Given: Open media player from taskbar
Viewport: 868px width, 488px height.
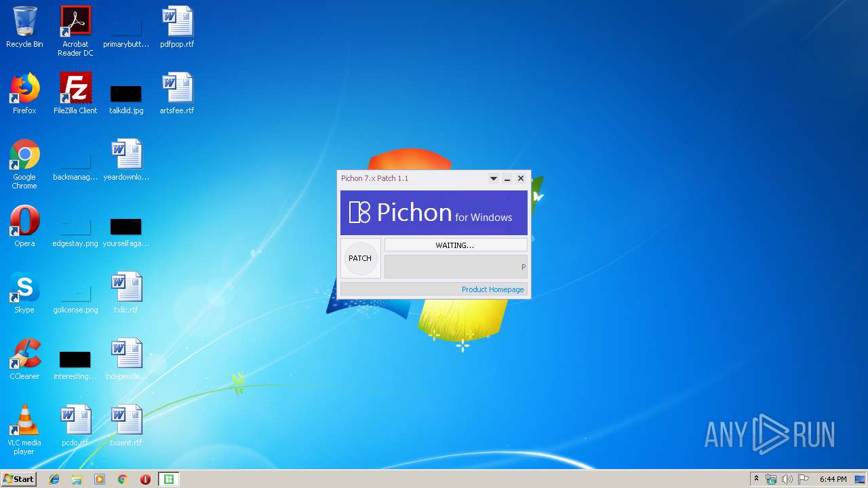Looking at the screenshot, I should (x=100, y=479).
